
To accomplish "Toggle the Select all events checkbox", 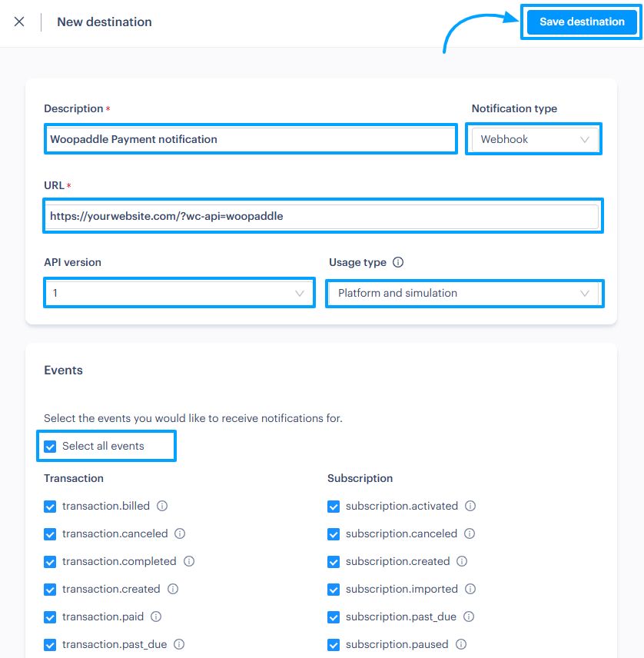I will pos(50,446).
